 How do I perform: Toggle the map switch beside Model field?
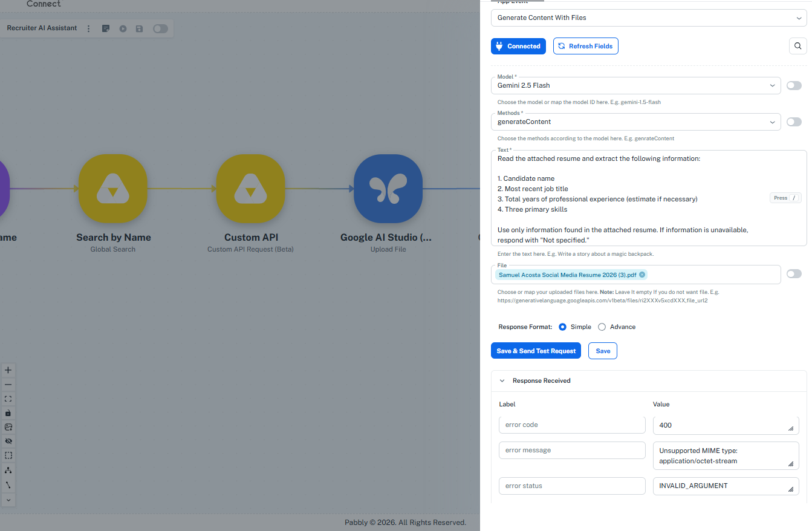(x=794, y=86)
